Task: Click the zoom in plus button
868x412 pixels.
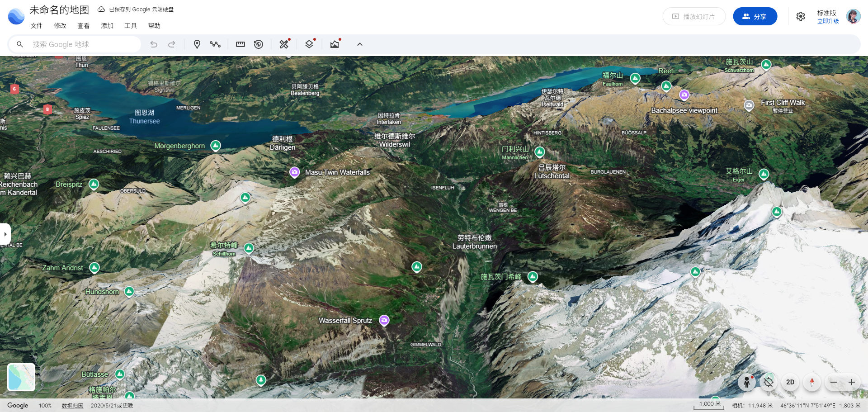Action: pyautogui.click(x=852, y=383)
